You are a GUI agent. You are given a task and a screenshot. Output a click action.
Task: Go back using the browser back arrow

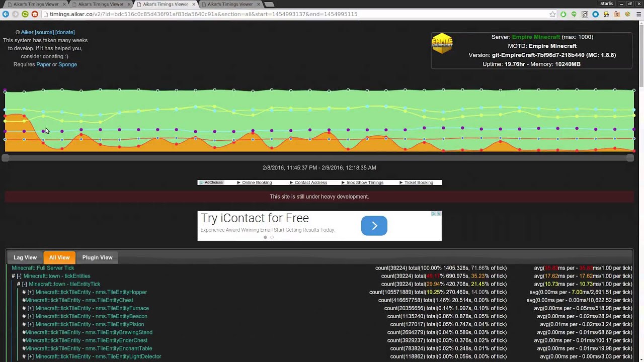[x=6, y=14]
